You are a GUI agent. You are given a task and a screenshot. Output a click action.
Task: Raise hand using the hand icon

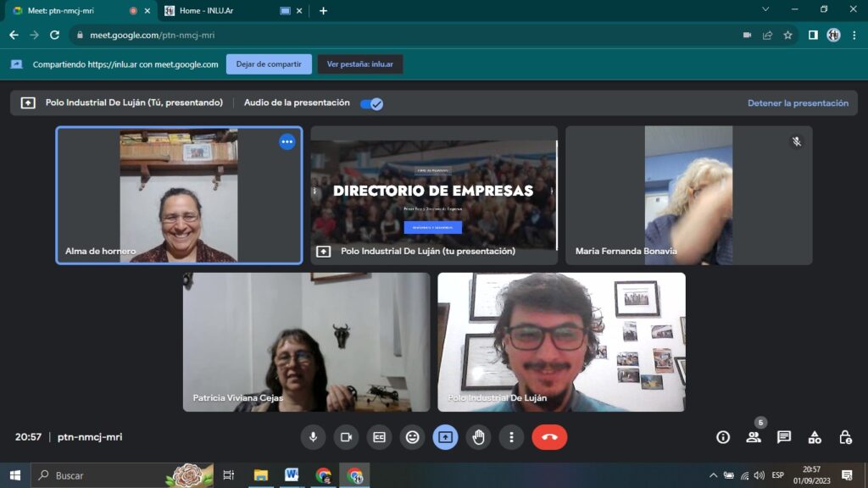pyautogui.click(x=478, y=437)
